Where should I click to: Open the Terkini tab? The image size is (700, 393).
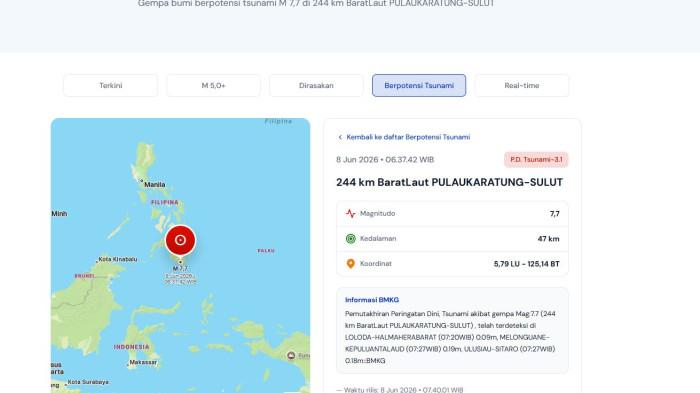point(111,85)
